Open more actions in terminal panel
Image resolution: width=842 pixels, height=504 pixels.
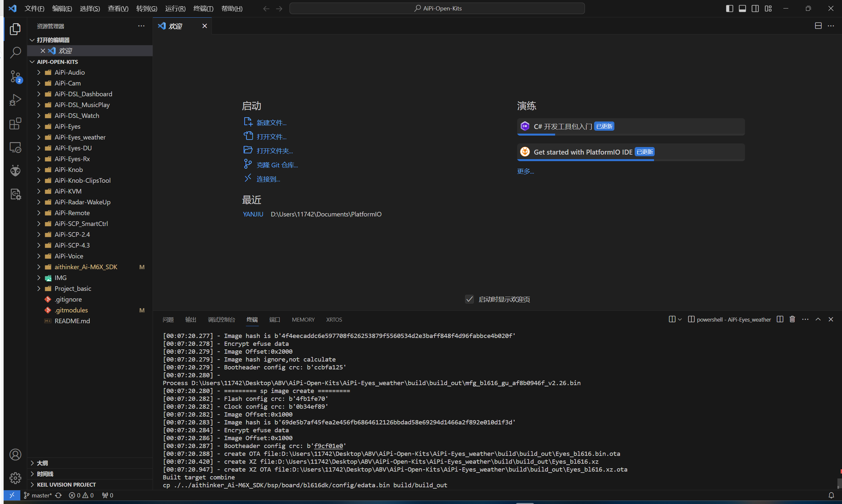805,319
